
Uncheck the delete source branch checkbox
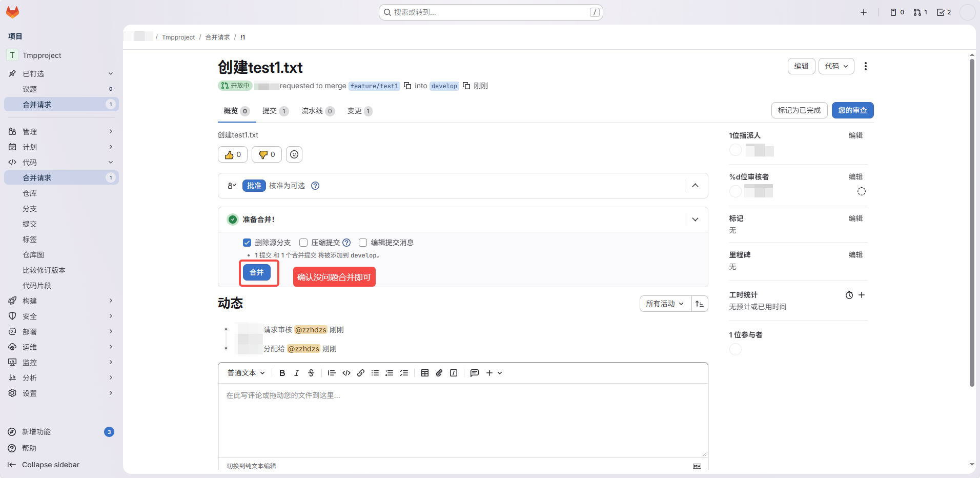click(247, 243)
